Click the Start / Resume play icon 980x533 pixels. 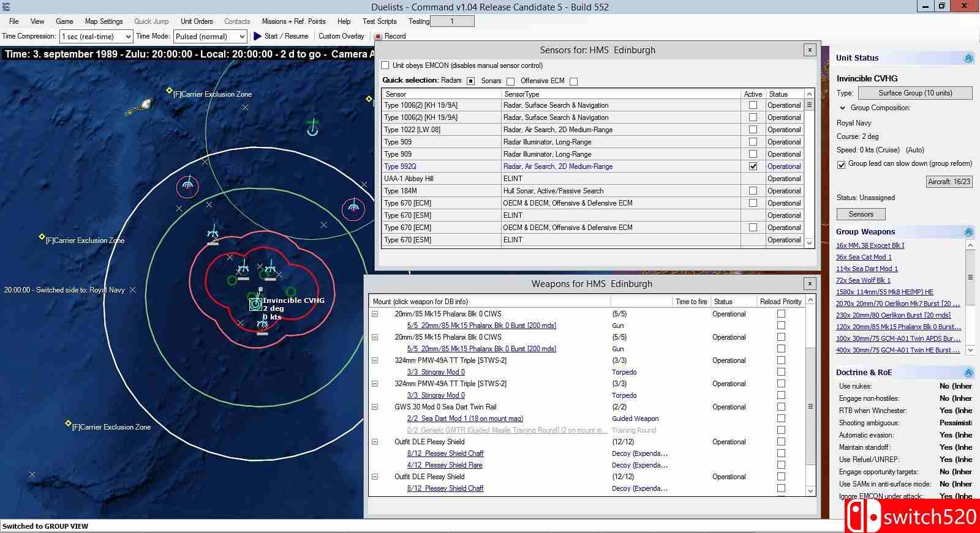click(257, 36)
